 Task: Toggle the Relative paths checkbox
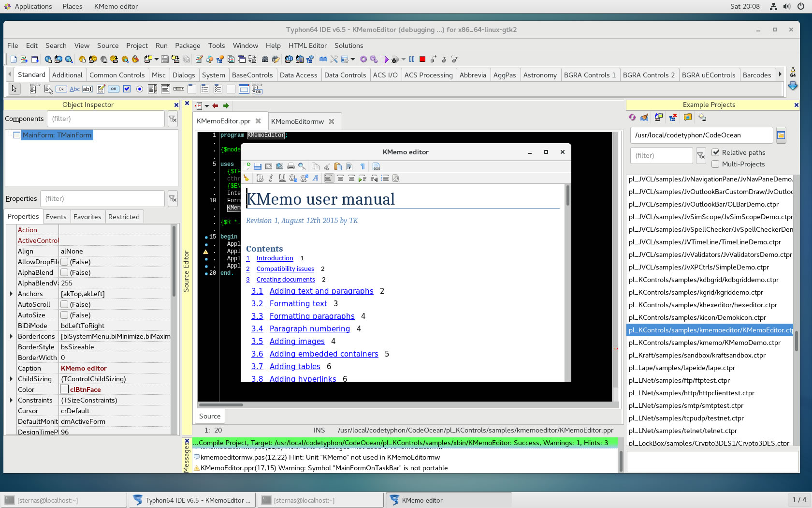pos(716,152)
